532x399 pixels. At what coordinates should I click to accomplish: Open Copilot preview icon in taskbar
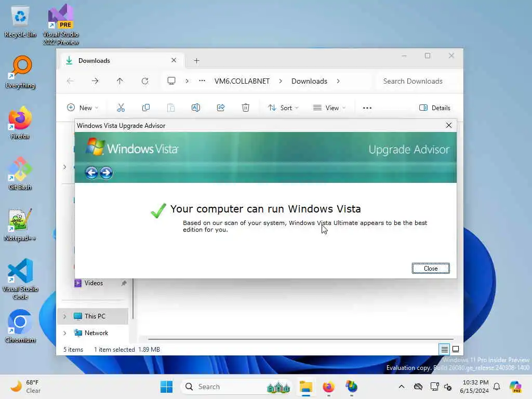tap(515, 387)
